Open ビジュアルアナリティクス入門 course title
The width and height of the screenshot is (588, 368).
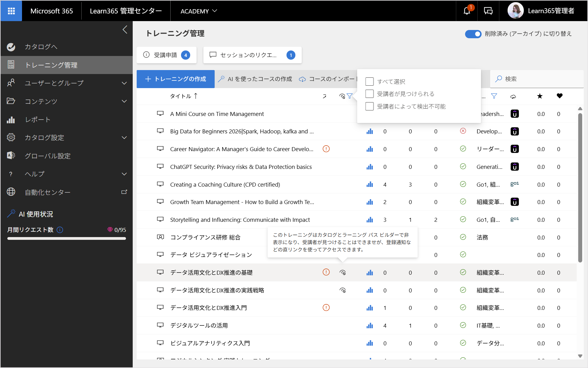210,343
